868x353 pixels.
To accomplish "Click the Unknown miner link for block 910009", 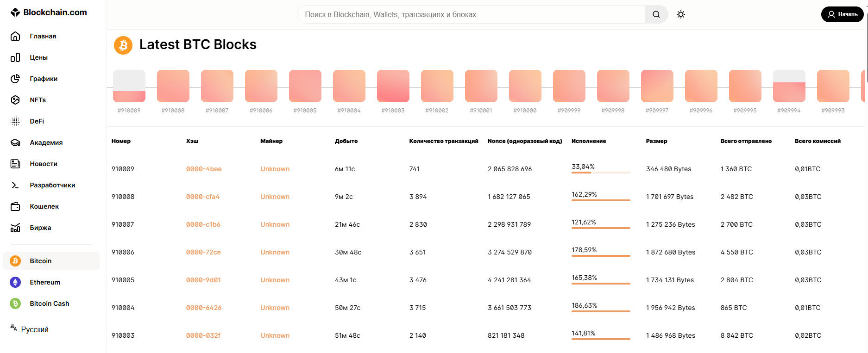I will click(275, 169).
